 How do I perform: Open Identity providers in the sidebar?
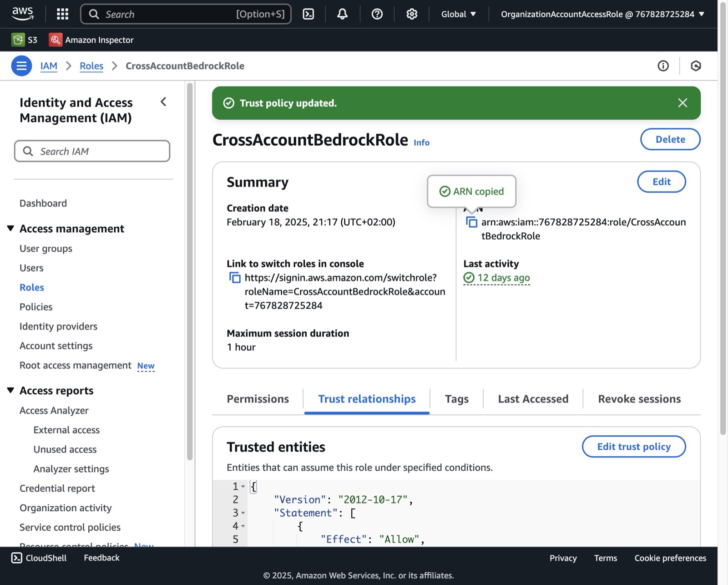point(58,326)
